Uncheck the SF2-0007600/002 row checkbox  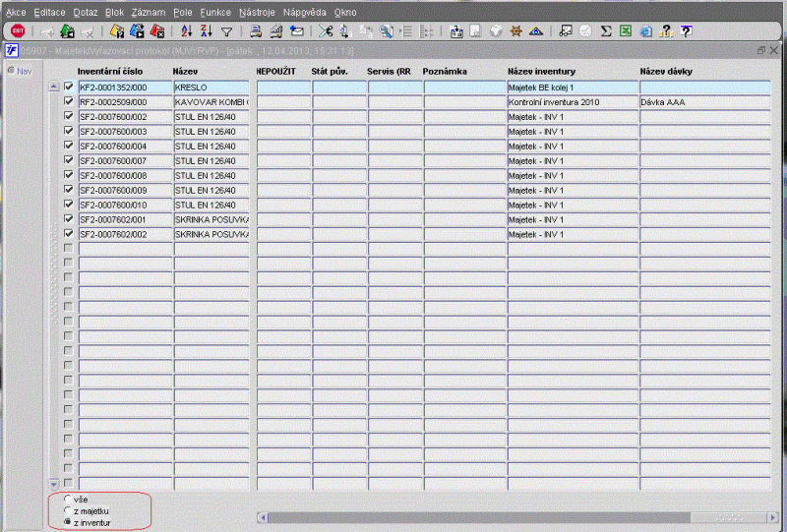(x=69, y=116)
